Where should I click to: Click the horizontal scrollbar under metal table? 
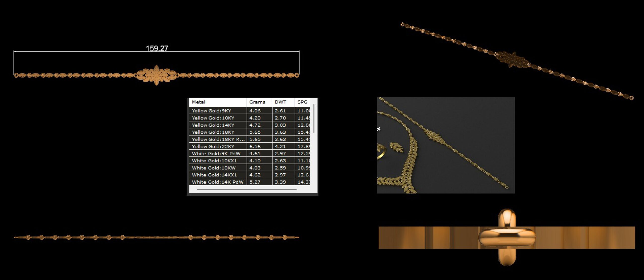[x=247, y=189]
